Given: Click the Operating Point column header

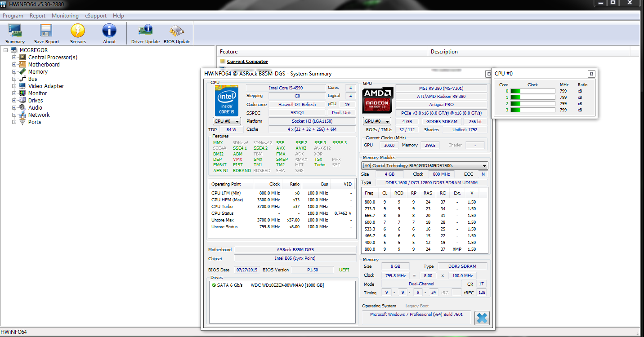Looking at the screenshot, I should point(231,184).
